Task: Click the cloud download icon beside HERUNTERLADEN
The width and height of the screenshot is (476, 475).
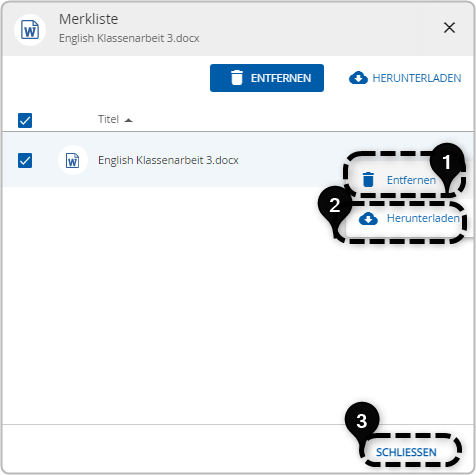Action: click(358, 78)
